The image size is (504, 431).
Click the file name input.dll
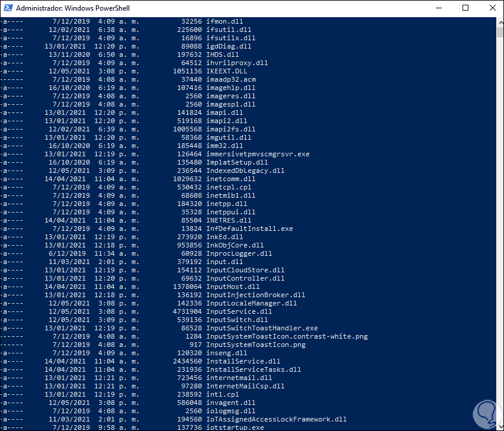[x=224, y=262]
